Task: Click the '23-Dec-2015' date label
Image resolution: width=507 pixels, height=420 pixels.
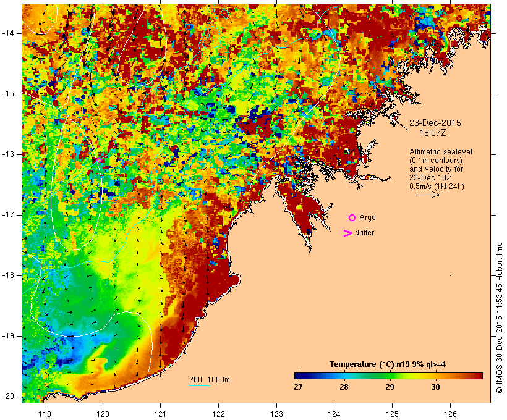Action: (x=435, y=123)
